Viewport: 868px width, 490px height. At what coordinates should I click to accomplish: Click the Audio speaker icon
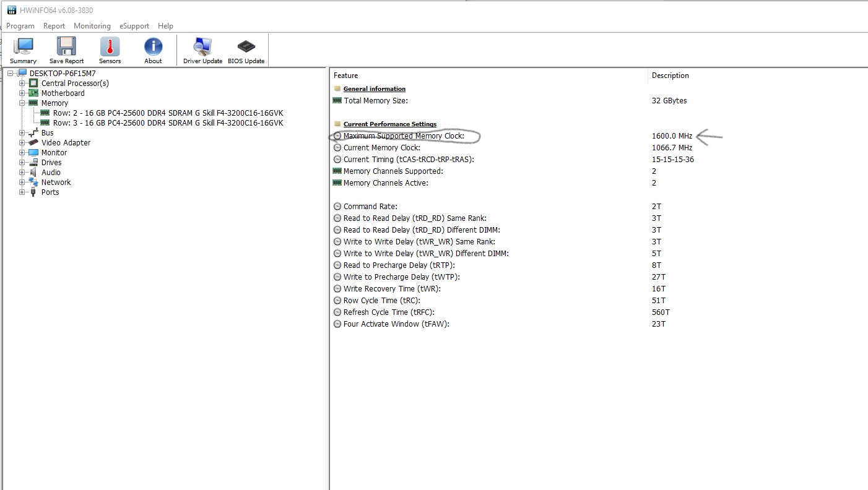coord(33,172)
